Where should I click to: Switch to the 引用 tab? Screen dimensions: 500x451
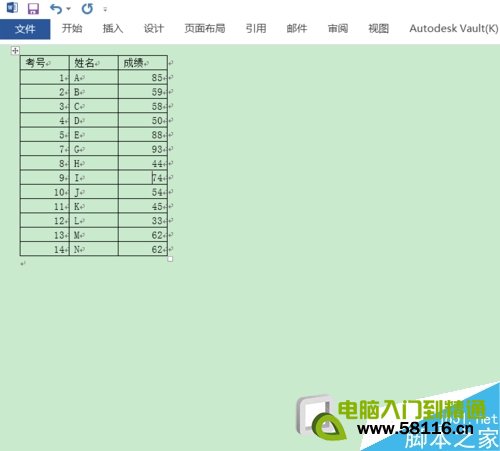(256, 28)
